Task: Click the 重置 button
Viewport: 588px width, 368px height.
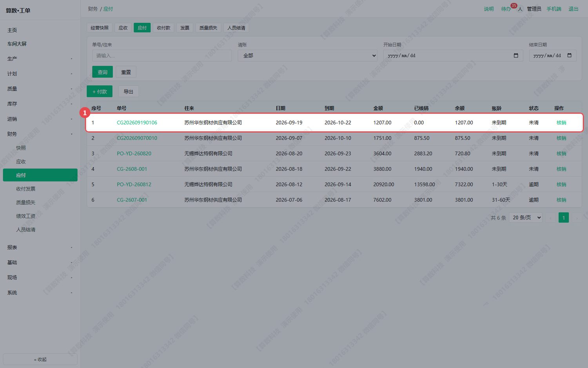Action: (x=126, y=72)
